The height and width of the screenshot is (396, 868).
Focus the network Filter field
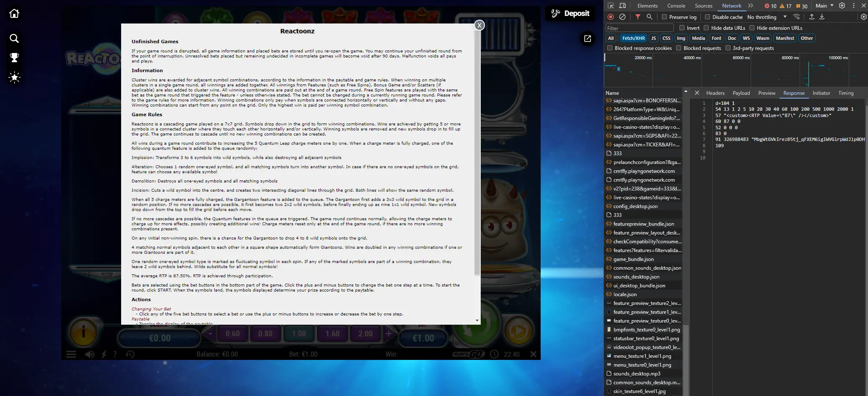(x=640, y=28)
